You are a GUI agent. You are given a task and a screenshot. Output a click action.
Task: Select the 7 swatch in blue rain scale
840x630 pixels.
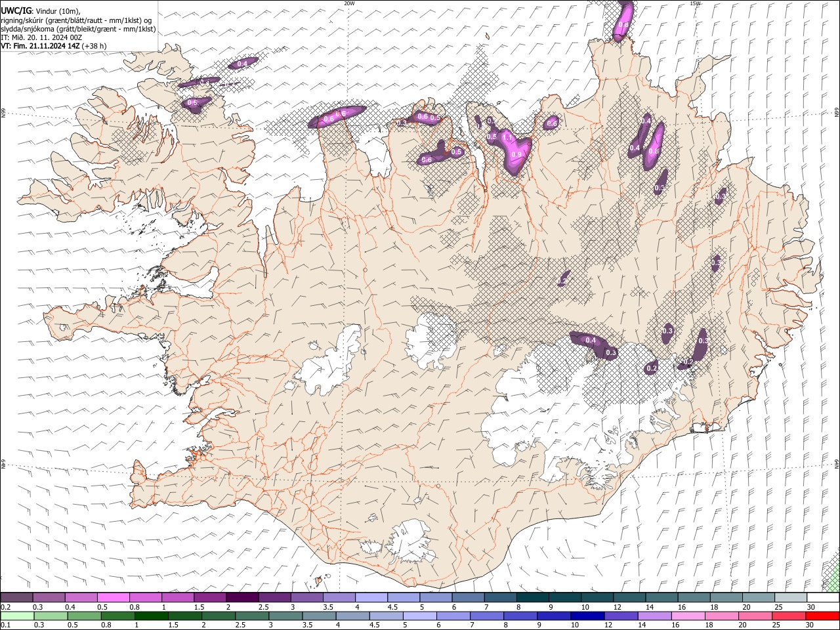coord(486,616)
